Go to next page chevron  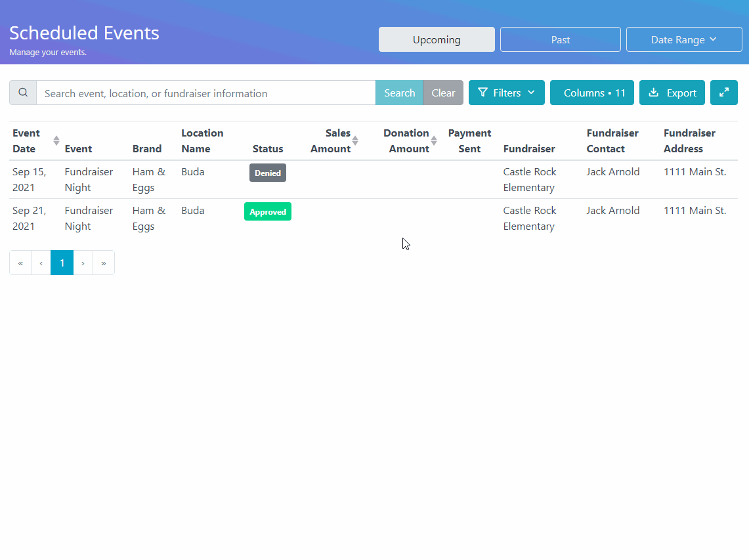pos(83,263)
